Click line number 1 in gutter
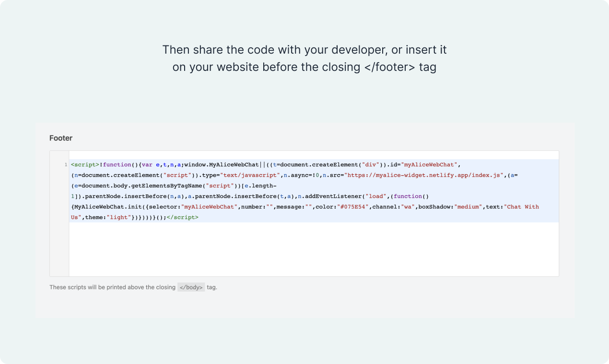Screen dimensions: 609x364 tap(66, 165)
